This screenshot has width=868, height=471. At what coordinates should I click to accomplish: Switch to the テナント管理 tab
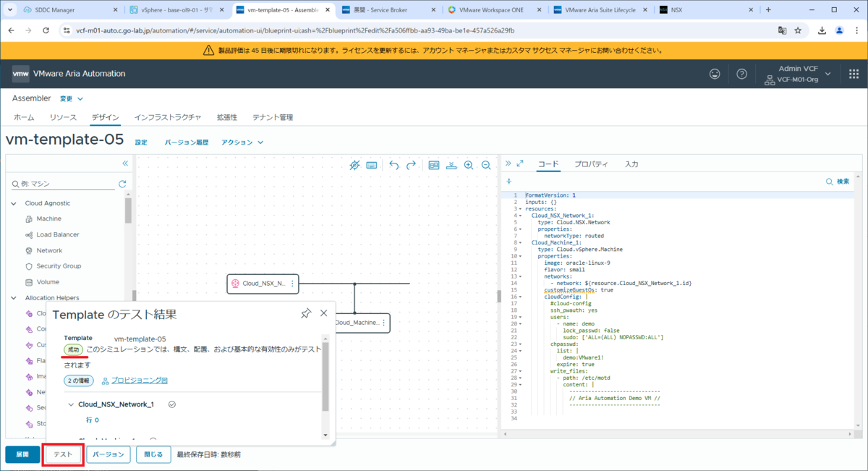[273, 117]
